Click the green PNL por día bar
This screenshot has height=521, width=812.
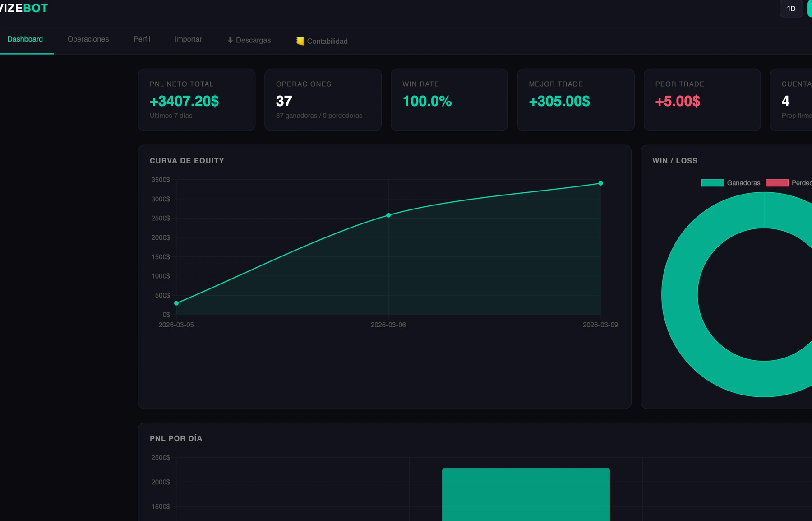tap(526, 494)
